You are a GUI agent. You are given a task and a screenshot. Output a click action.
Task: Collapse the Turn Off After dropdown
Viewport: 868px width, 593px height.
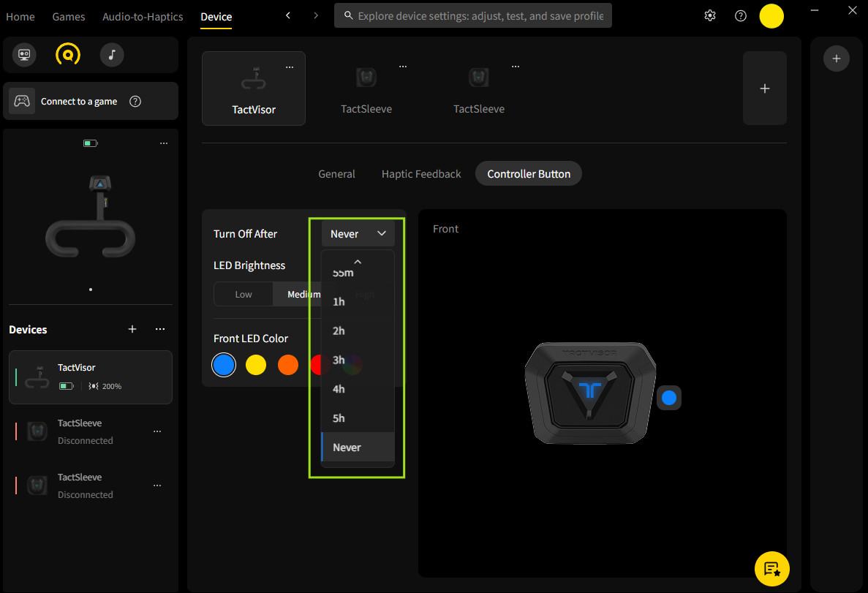coord(358,234)
